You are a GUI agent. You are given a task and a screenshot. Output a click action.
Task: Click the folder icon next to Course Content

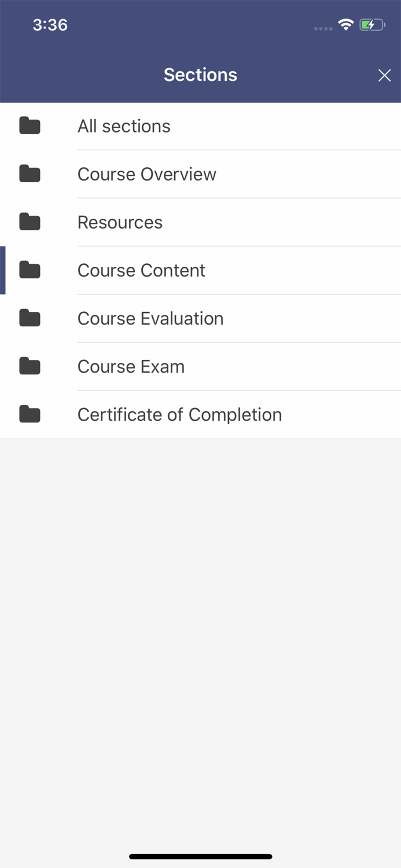pyautogui.click(x=30, y=270)
